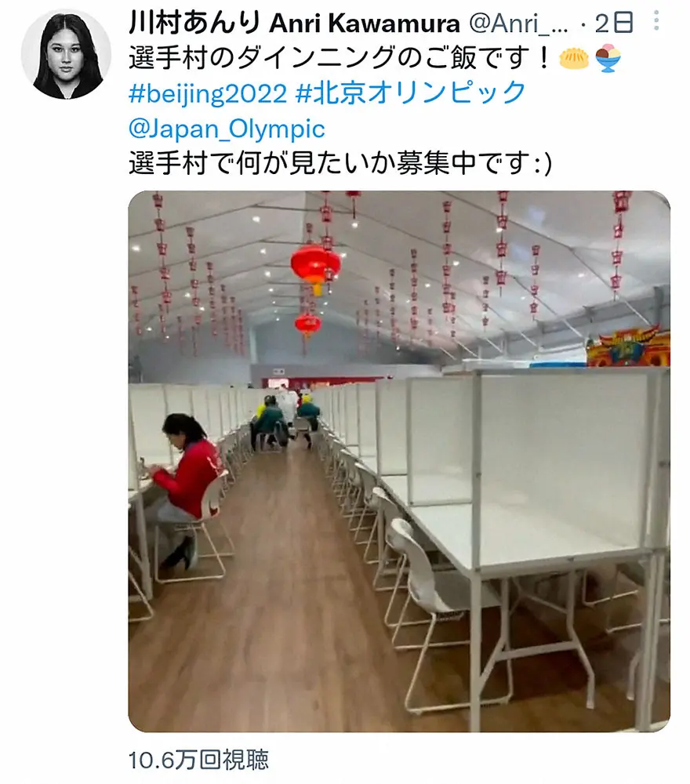Image resolution: width=690 pixels, height=784 pixels.
Task: Click the @Anri_ username handle
Action: 518,23
